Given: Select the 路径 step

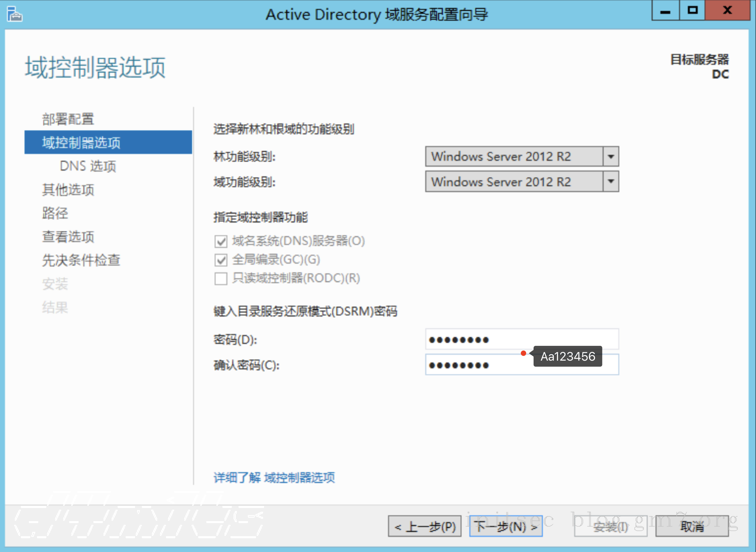Looking at the screenshot, I should [x=55, y=213].
